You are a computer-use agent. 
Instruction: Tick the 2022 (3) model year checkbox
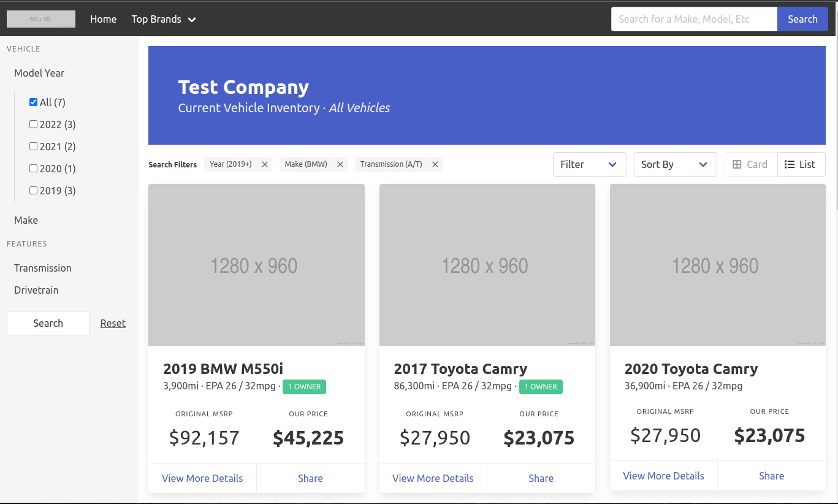[x=34, y=124]
